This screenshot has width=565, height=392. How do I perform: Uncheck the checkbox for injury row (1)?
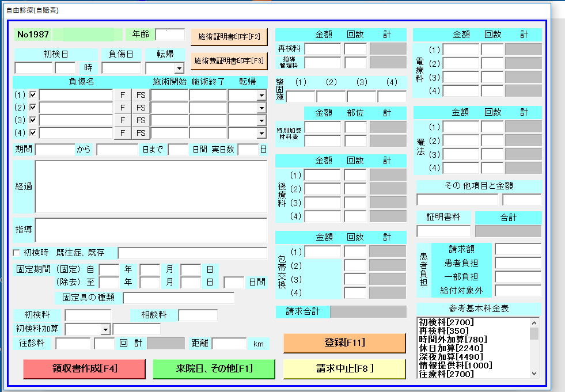pyautogui.click(x=33, y=95)
